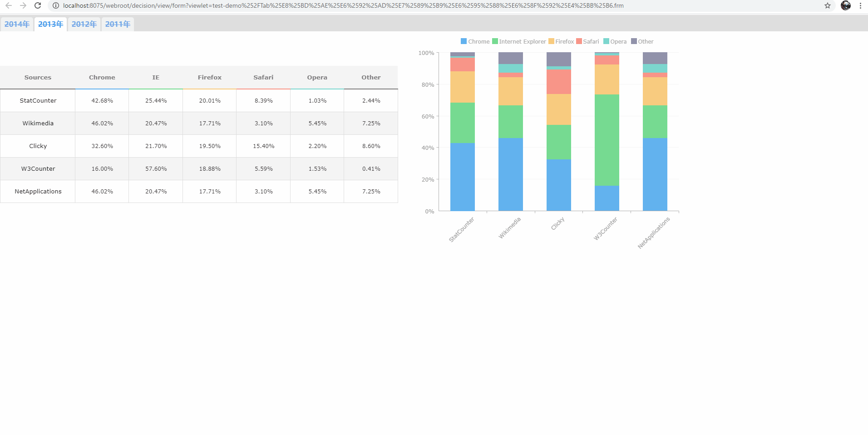
Task: Click the Clicky label on the chart axis
Action: pos(558,223)
